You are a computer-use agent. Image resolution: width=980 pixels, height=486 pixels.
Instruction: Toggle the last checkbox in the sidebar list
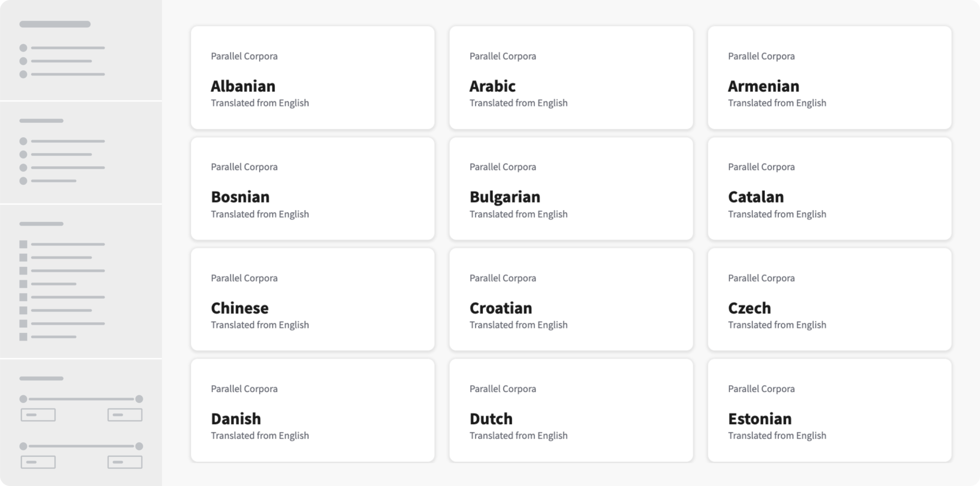point(23,336)
